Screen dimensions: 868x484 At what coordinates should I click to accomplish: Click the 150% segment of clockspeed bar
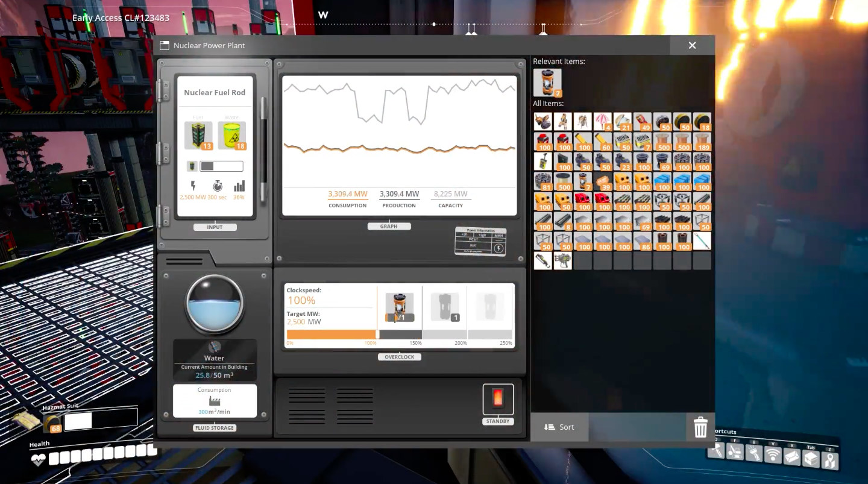(400, 335)
